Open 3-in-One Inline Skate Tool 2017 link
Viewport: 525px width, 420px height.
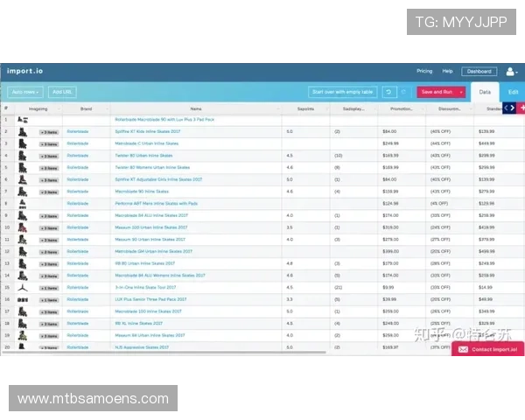tap(145, 287)
